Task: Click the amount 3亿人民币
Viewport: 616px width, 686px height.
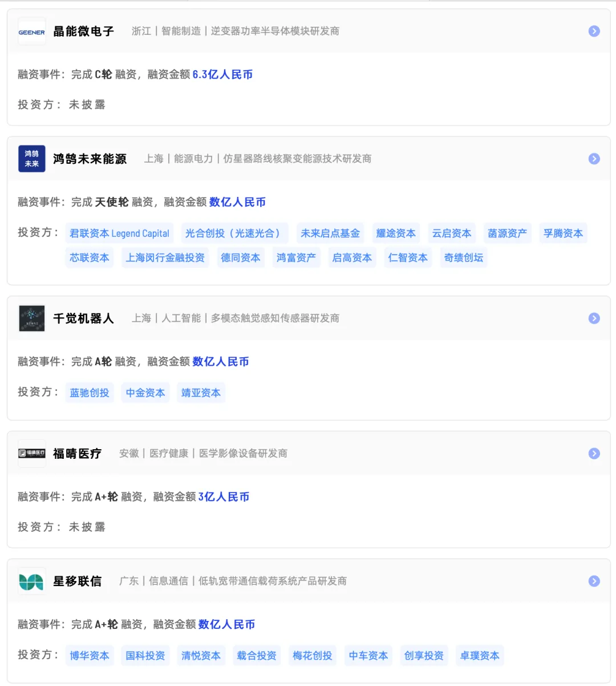Action: (224, 497)
